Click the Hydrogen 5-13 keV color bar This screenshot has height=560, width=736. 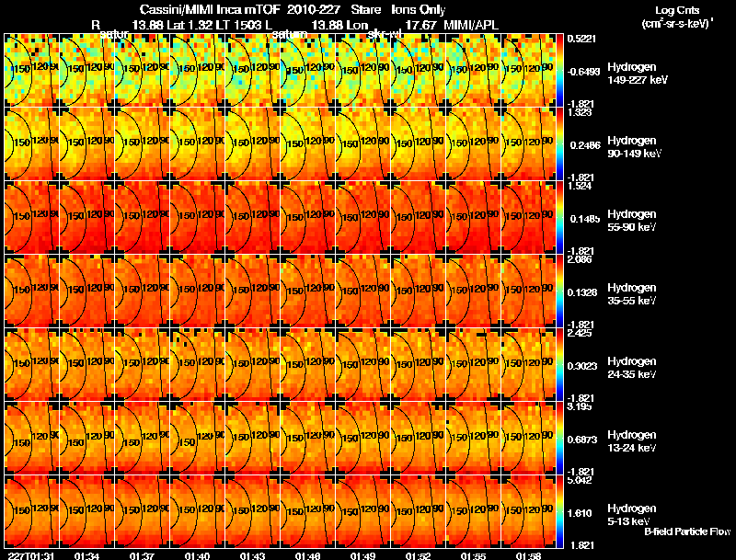click(559, 511)
